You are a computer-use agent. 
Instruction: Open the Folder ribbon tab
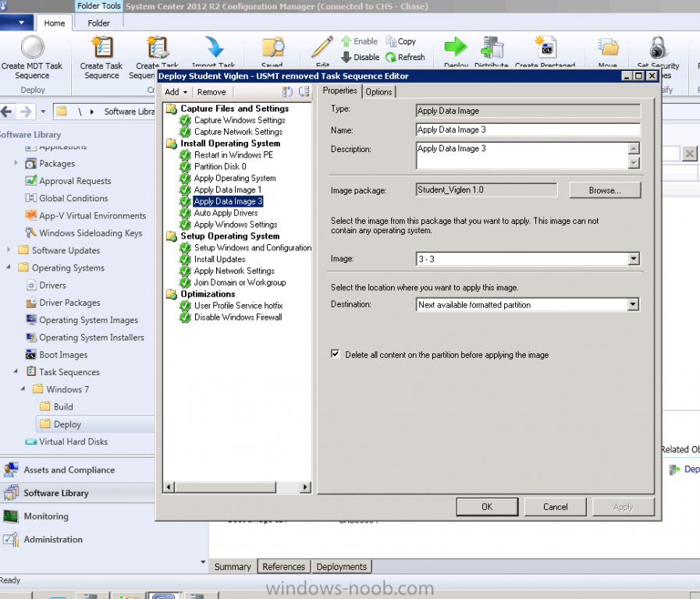pos(98,23)
